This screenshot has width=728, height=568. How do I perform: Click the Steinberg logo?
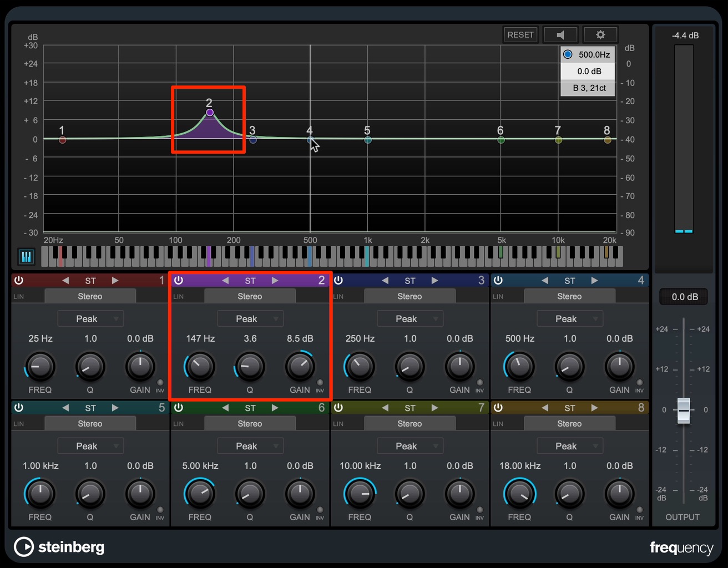(x=59, y=547)
